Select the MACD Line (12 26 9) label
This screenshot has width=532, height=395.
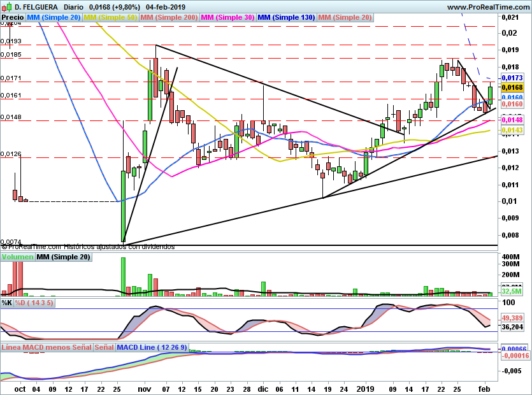152,347
